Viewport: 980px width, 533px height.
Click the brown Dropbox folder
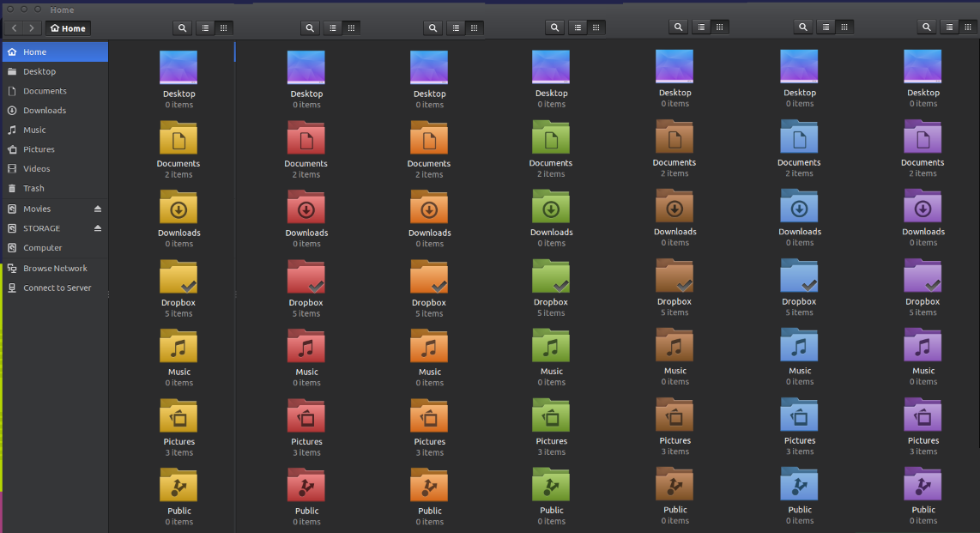[675, 276]
